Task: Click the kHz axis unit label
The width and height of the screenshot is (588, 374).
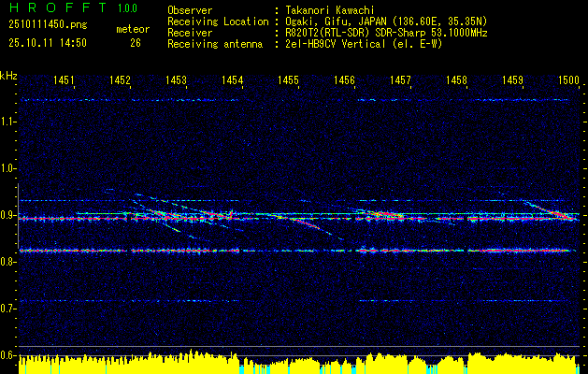Action: 8,76
